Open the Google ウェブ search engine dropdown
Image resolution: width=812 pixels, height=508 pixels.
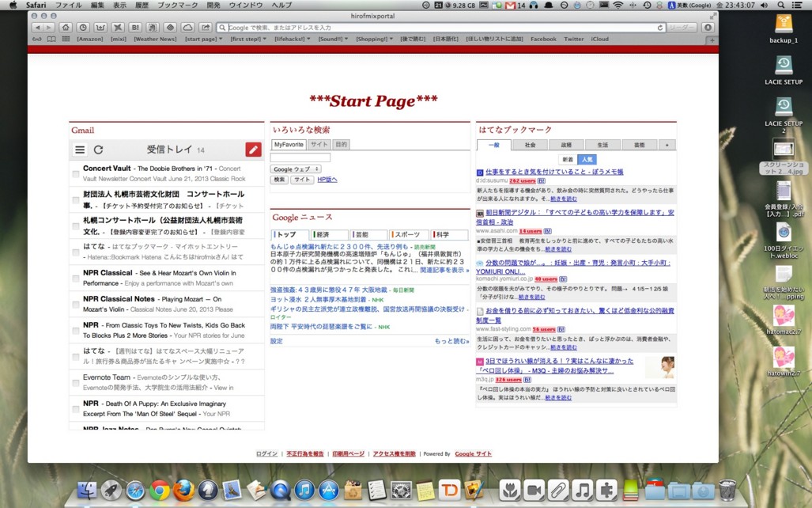295,169
